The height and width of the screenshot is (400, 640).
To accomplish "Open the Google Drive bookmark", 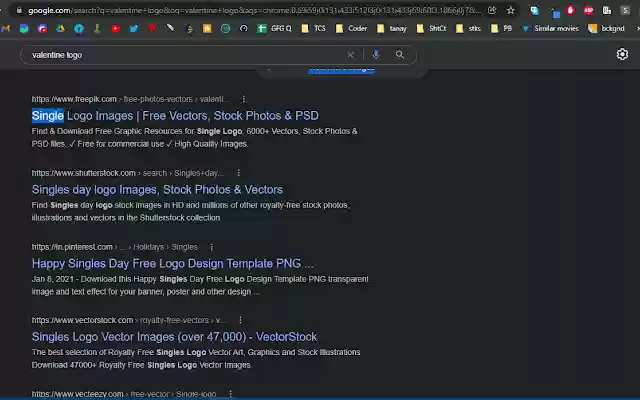I will [x=60, y=28].
